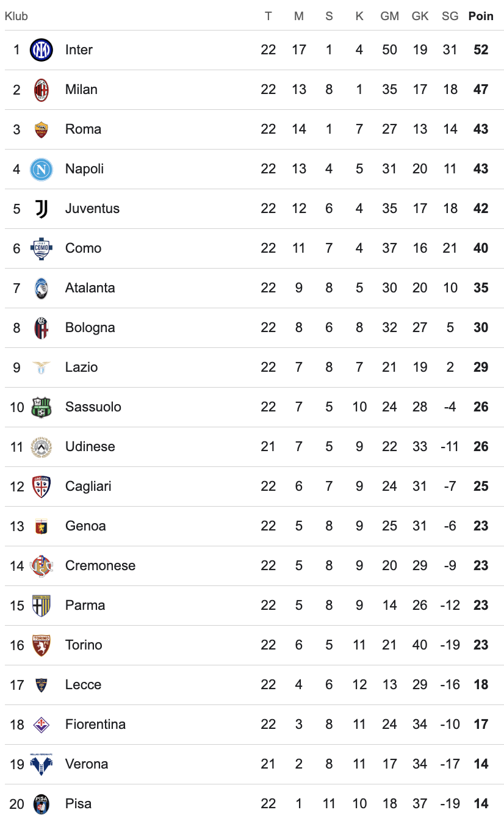Click the Poin column header
504x829 pixels.
pos(481,16)
